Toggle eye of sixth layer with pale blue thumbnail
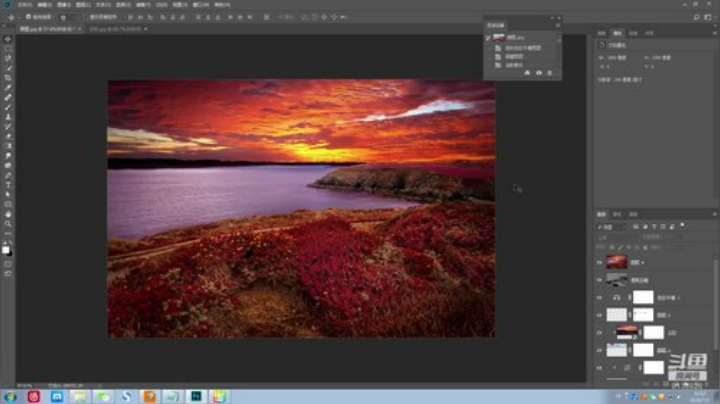 599,350
